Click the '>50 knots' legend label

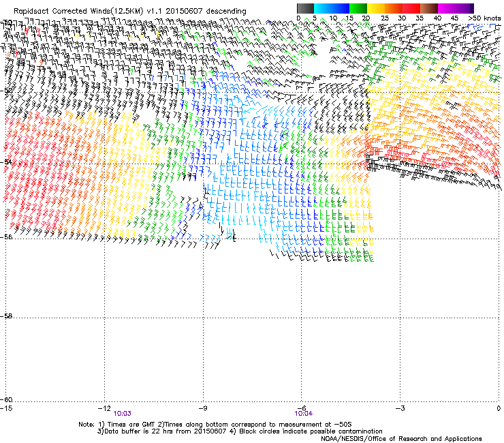(484, 18)
